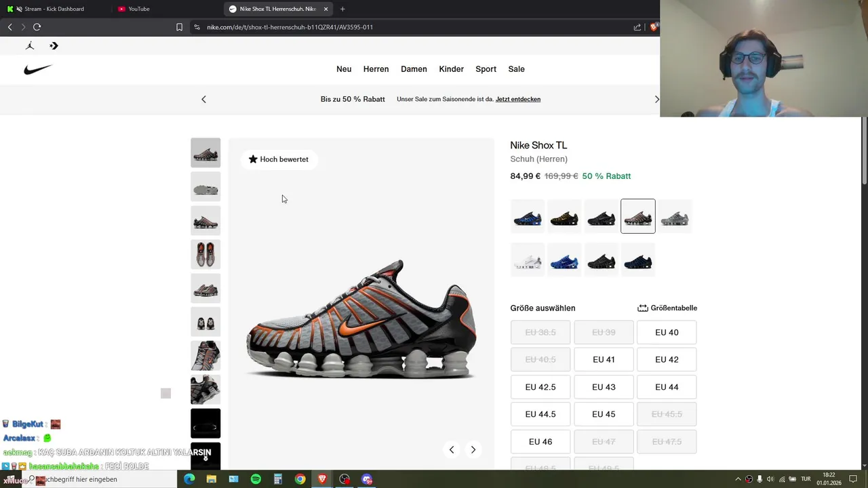Open Calculator from taskbar
This screenshot has height=488, width=868.
[278, 479]
